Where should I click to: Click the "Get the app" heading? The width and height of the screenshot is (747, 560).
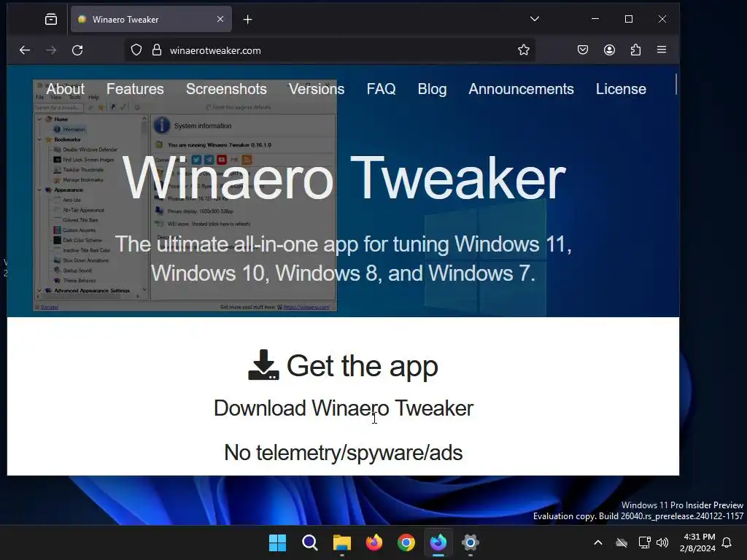(x=362, y=366)
